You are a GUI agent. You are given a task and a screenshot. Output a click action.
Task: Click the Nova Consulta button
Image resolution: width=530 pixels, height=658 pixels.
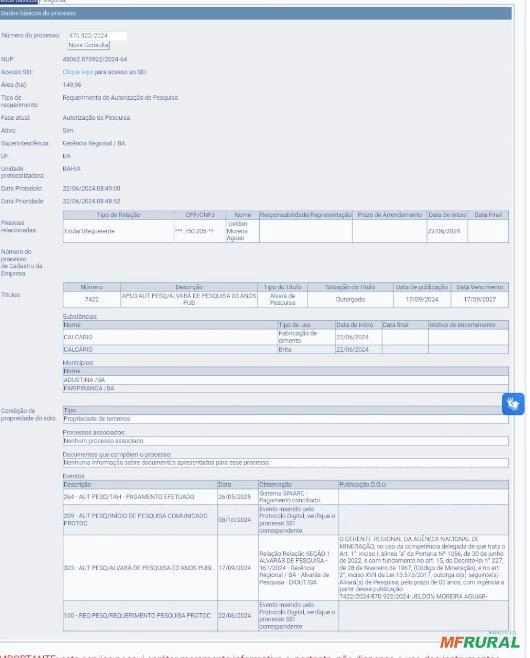89,45
